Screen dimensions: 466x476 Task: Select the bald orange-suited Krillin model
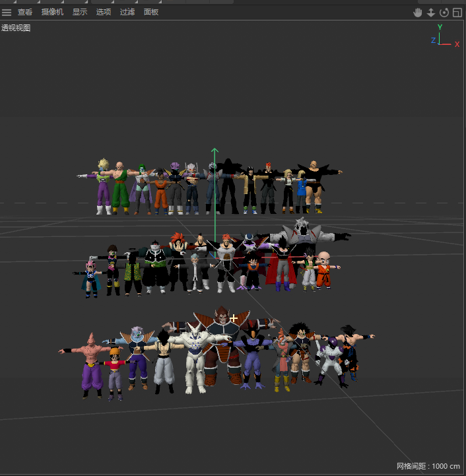click(x=323, y=269)
